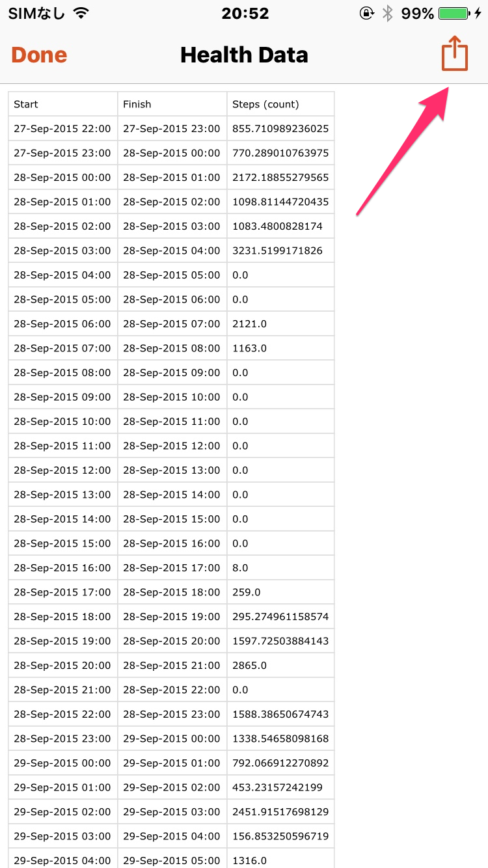Image resolution: width=488 pixels, height=868 pixels.
Task: Tap the 2451.91517698129 steps value
Action: [280, 812]
